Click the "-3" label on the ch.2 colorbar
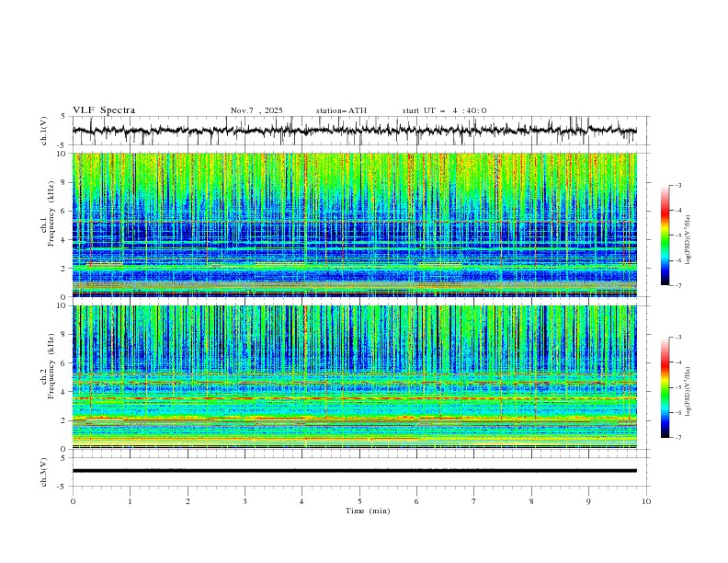The width and height of the screenshot is (728, 563). point(678,338)
